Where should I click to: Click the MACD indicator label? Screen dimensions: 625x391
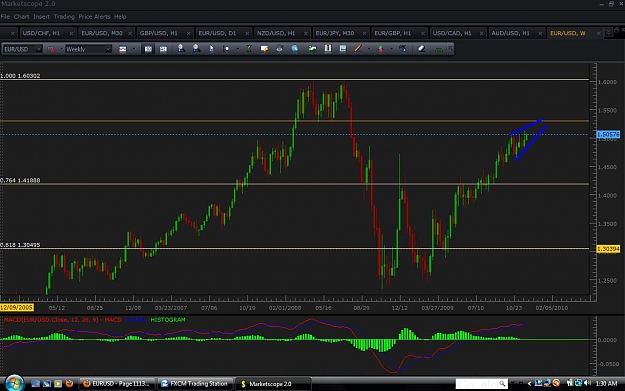point(63,320)
